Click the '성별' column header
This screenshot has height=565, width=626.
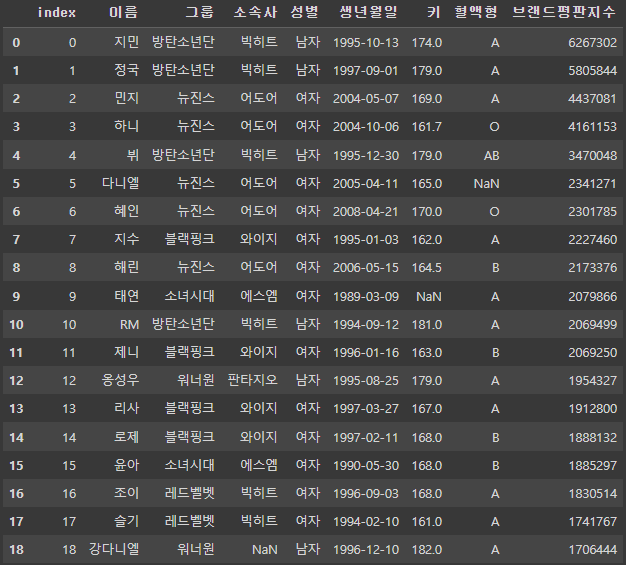(305, 12)
